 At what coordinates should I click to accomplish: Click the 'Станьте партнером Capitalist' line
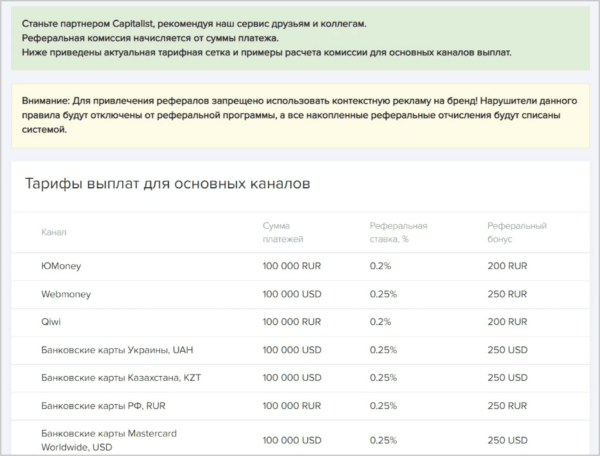click(x=194, y=24)
